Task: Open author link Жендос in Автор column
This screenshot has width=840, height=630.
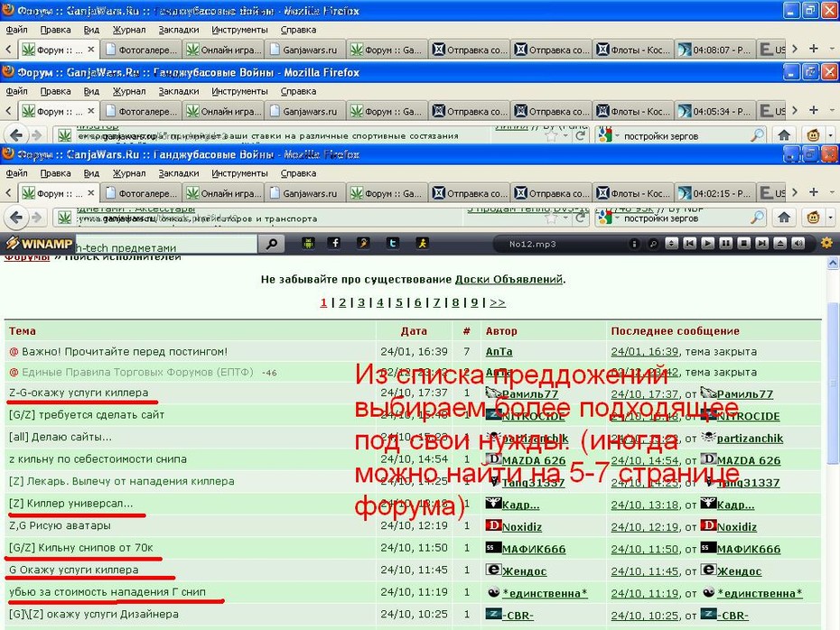Action: click(524, 571)
